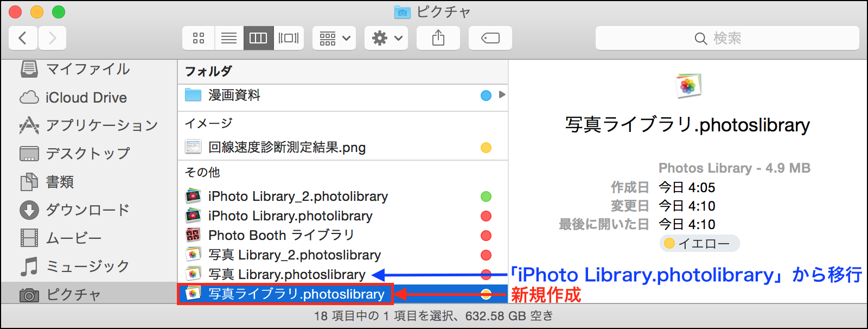Click the 写真 Library_2.photoslibrary file icon

point(193,255)
